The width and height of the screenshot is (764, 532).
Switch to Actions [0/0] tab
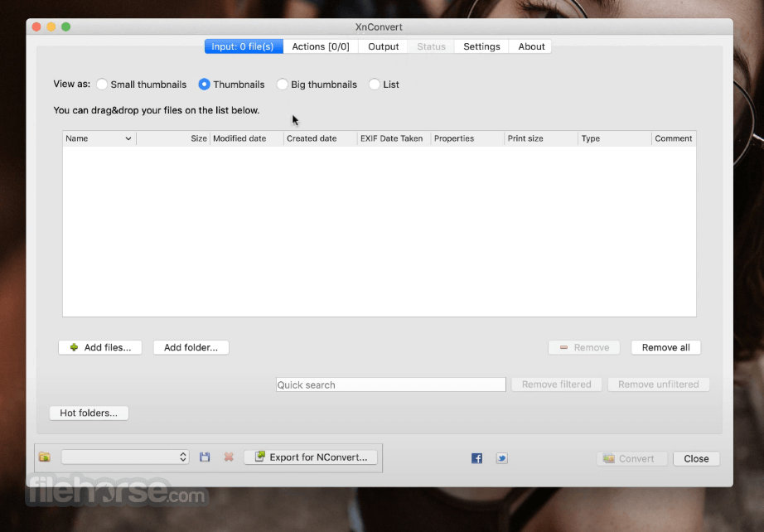tap(321, 46)
